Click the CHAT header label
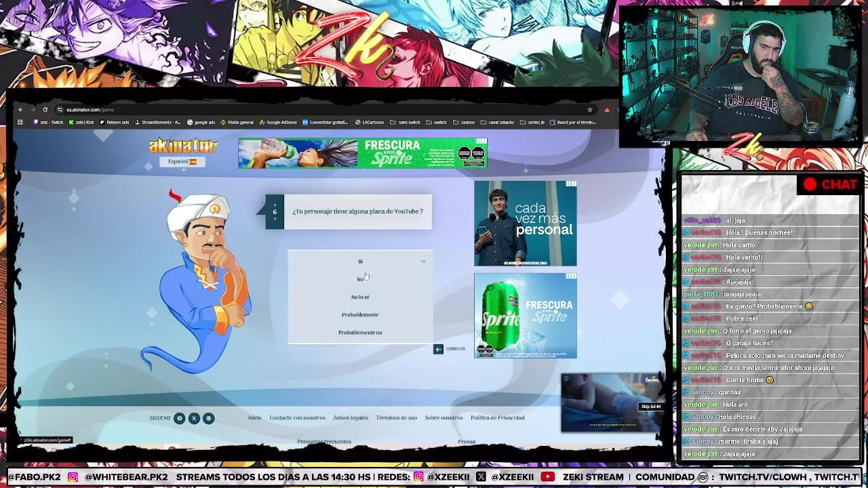868x488 pixels. pyautogui.click(x=839, y=184)
